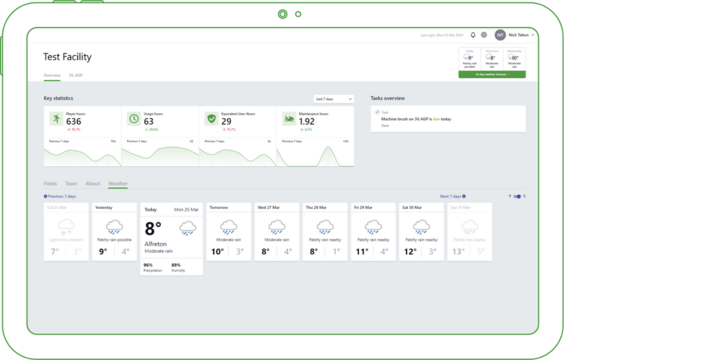Click the Test Facility heading

click(x=68, y=57)
